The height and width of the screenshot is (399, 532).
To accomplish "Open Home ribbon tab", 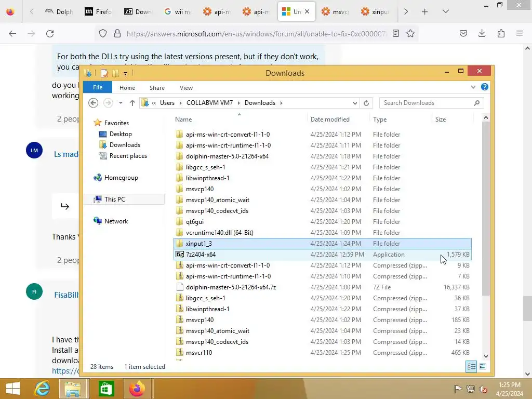I will pos(127,87).
